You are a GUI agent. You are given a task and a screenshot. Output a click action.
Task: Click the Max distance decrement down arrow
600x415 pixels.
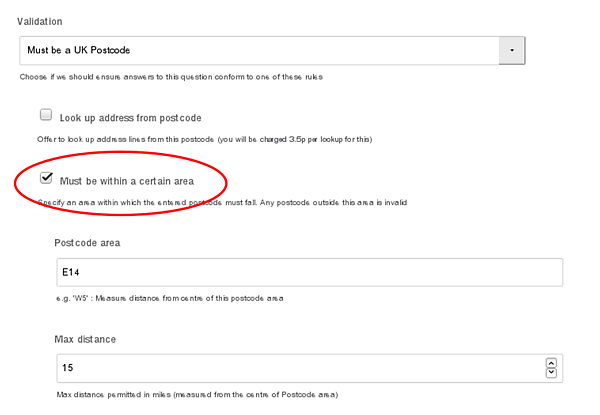point(550,374)
